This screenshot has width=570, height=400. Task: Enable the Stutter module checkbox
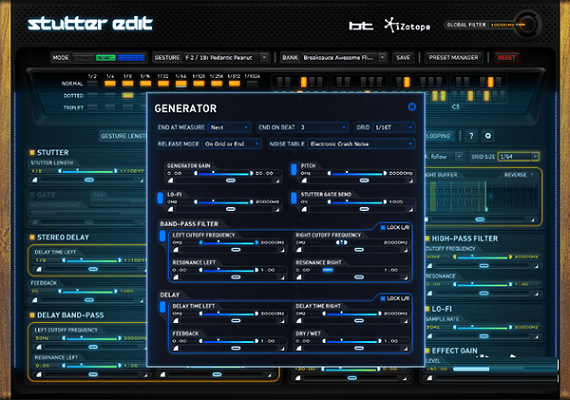tap(32, 152)
